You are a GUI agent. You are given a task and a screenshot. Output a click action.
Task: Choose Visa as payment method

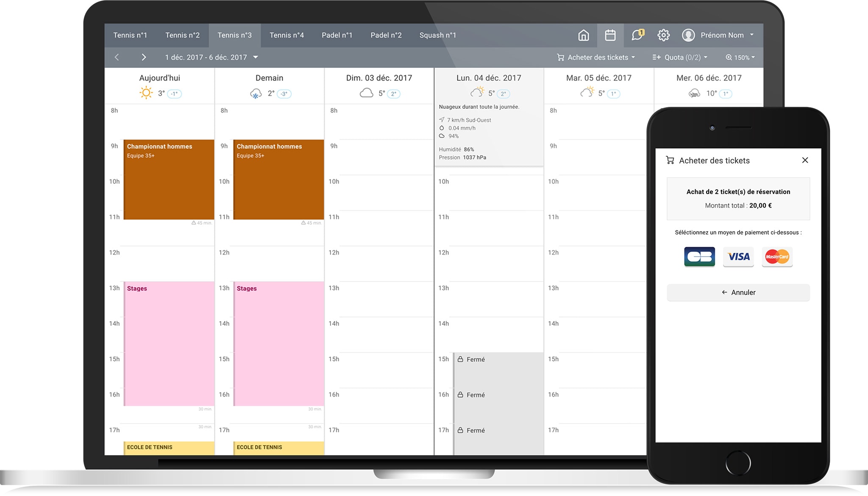click(x=738, y=257)
